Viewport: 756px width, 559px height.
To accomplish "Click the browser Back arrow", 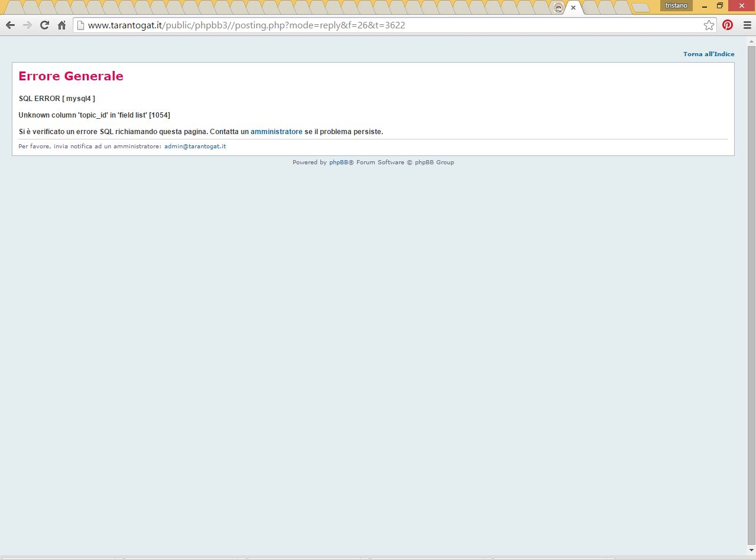I will tap(10, 25).
